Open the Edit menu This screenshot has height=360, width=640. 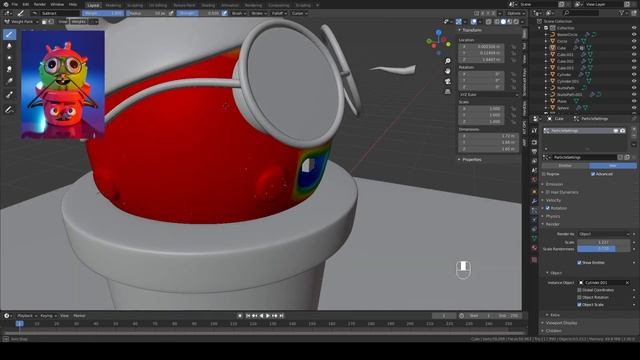(x=26, y=4)
